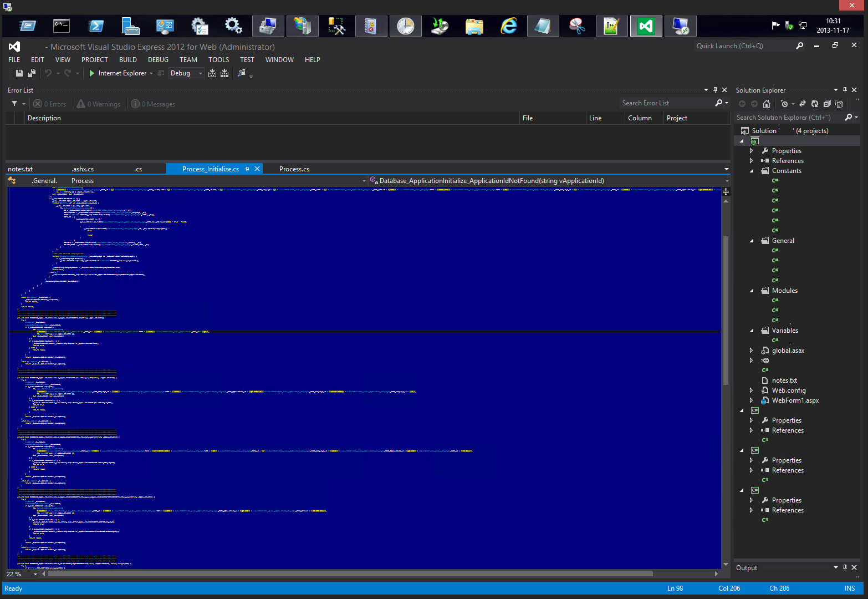Click the Error List filter funnel icon
Image resolution: width=868 pixels, height=599 pixels.
tap(14, 104)
